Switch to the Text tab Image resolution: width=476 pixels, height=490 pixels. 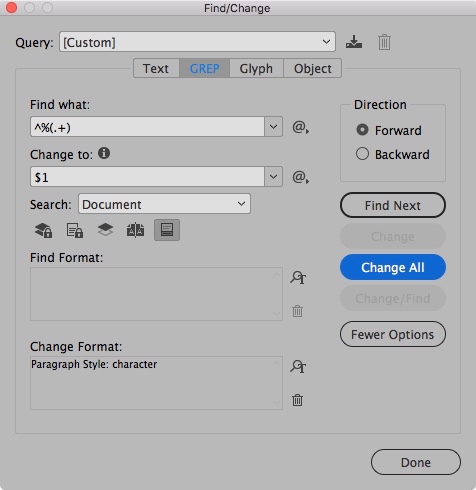tap(156, 68)
